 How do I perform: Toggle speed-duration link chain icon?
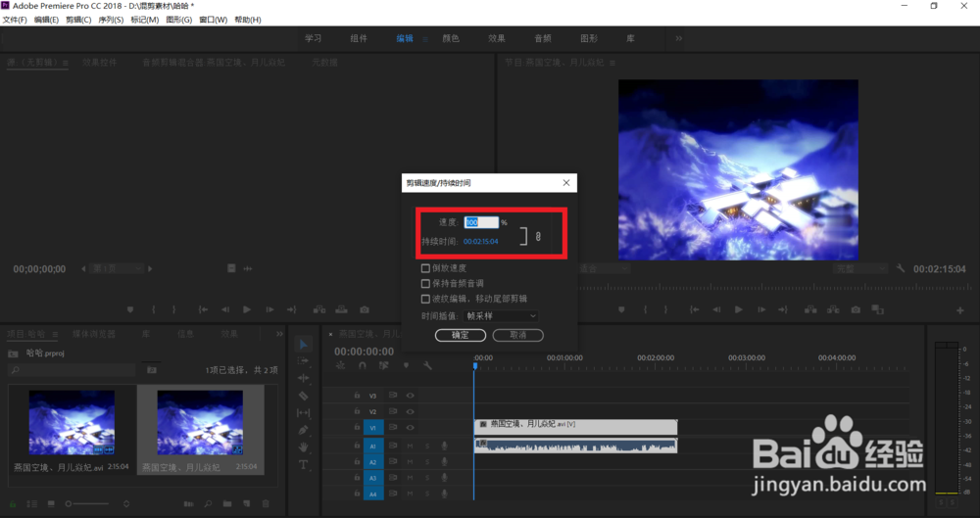coord(538,236)
